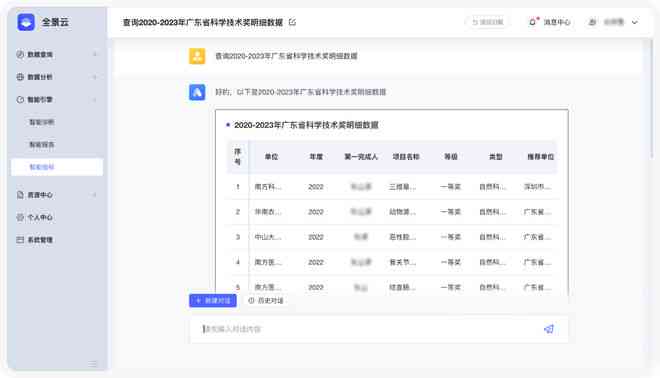The image size is (660, 378).
Task: Click the chat message input field
Action: [379, 329]
